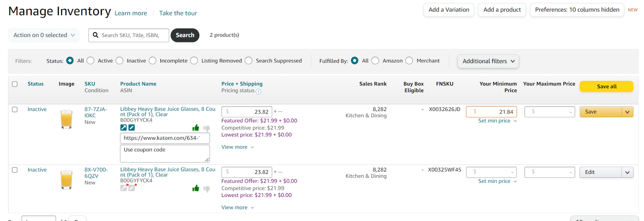Open SKU link 8X-V700-6QZV
This screenshot has width=644, height=221.
click(96, 173)
